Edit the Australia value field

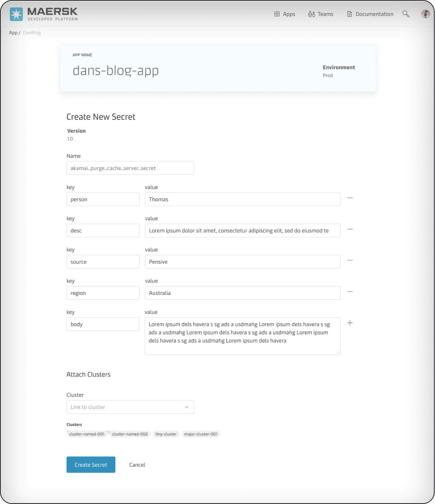242,293
